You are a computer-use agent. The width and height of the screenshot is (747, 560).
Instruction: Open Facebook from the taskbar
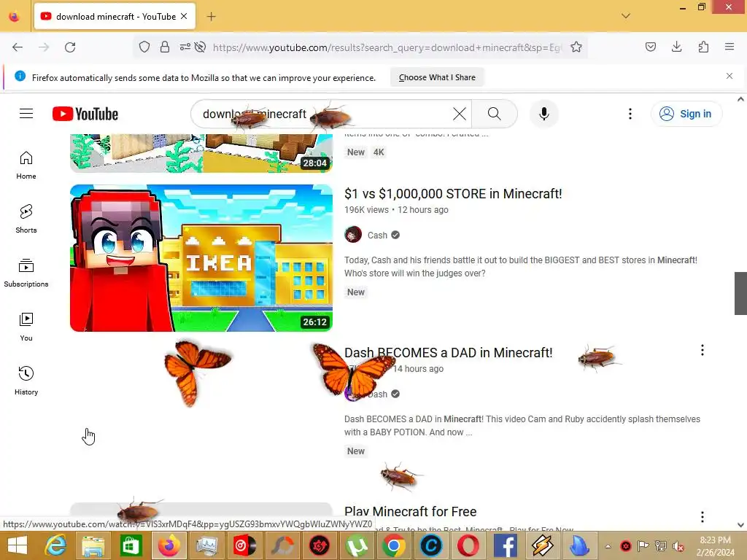(x=506, y=545)
